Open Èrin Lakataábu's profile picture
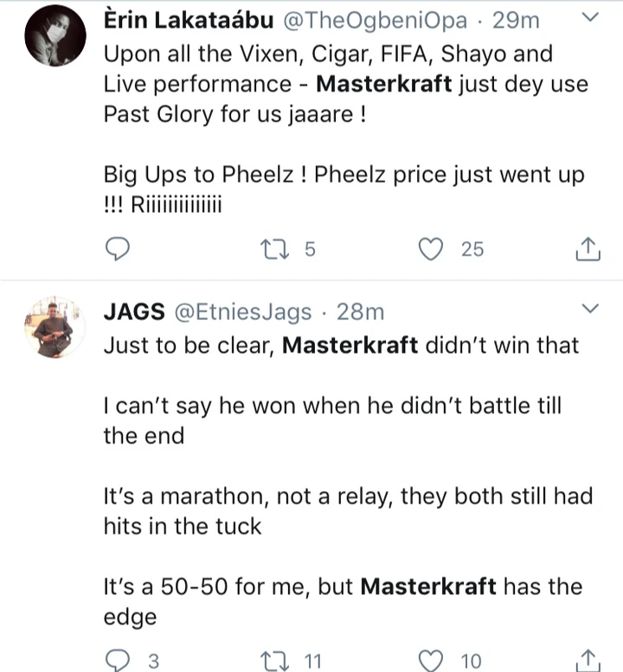 coord(54,35)
